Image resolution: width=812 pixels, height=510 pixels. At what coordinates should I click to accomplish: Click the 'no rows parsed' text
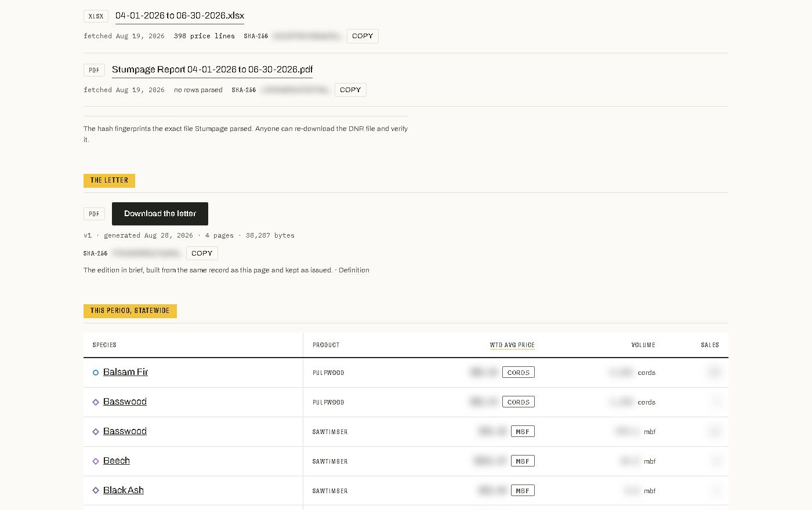pos(198,90)
